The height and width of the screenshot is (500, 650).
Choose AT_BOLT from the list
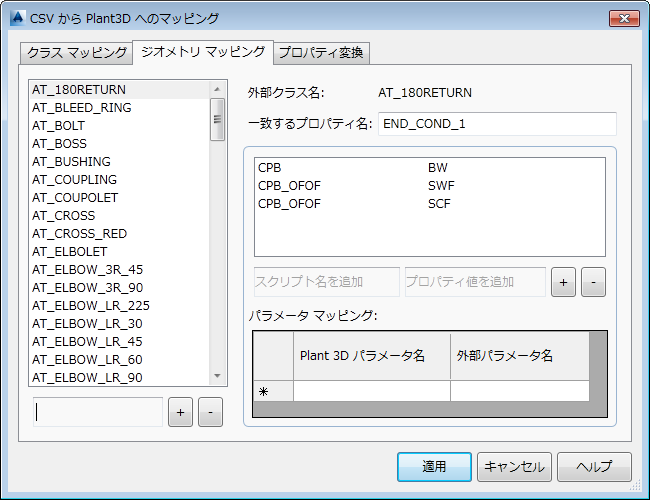[x=119, y=126]
